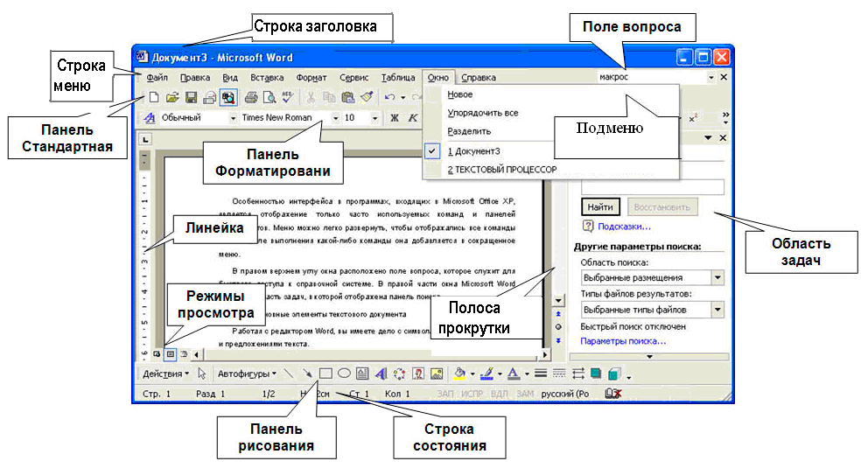Image resolution: width=868 pixels, height=468 pixels.
Task: Open Параметры поиска... link
Action: [x=623, y=341]
